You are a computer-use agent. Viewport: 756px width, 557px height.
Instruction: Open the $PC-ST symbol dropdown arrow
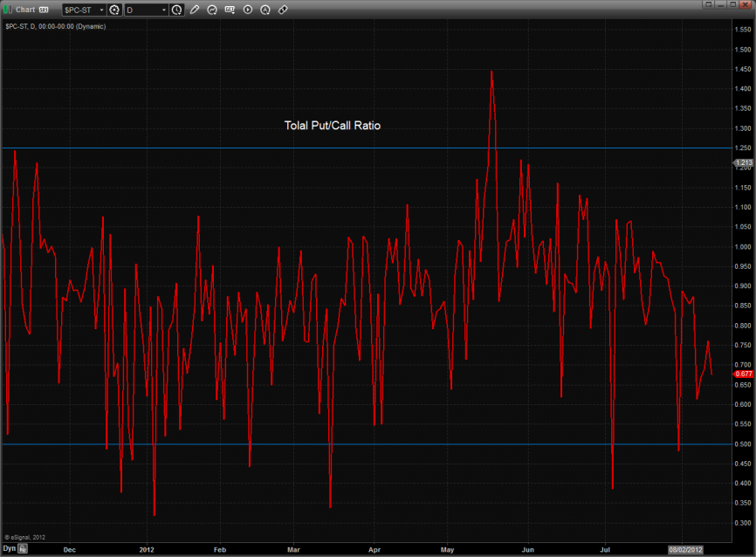tap(100, 10)
